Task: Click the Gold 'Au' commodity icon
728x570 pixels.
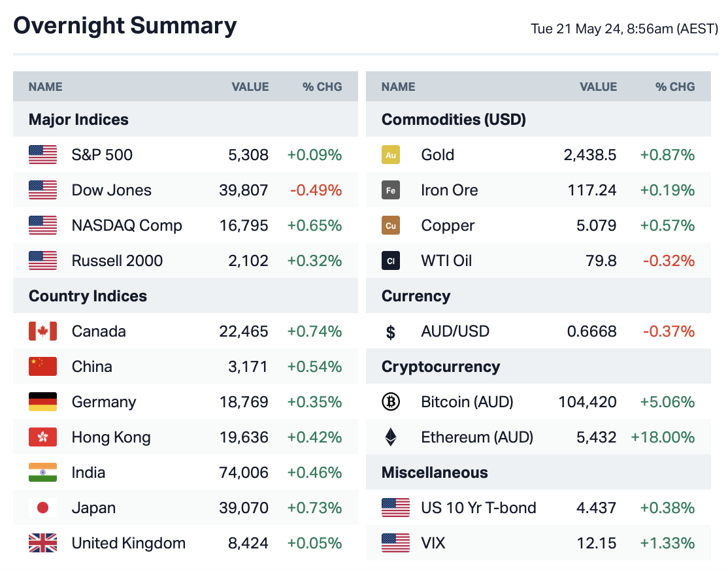Action: click(x=391, y=155)
